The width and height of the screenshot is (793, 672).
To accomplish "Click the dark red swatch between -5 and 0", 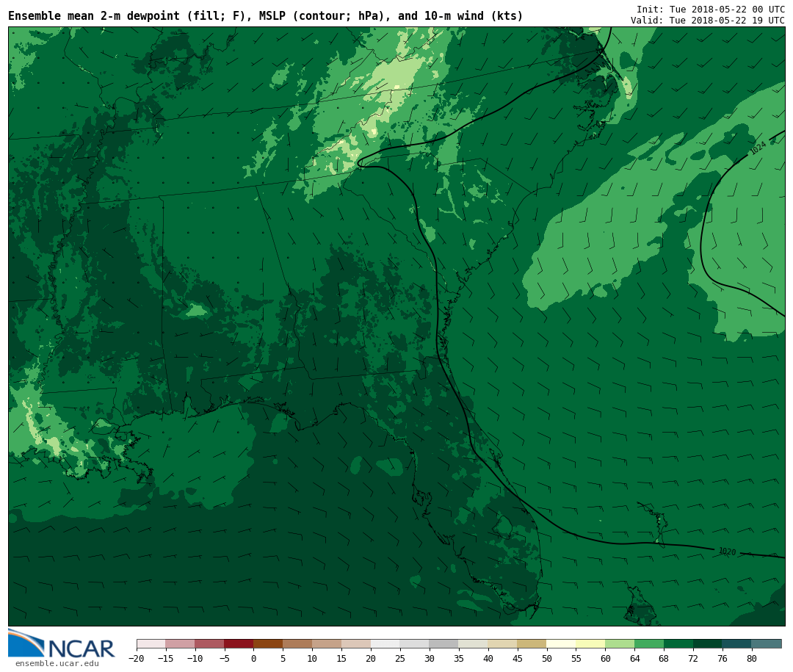I will click(x=239, y=643).
